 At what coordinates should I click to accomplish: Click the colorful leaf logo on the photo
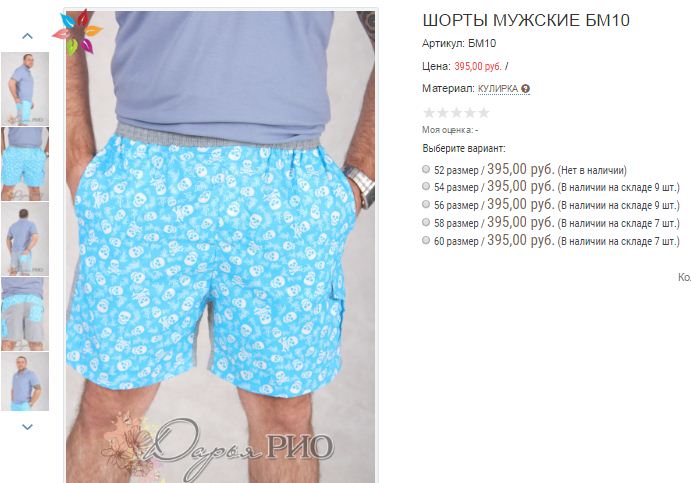tap(77, 32)
